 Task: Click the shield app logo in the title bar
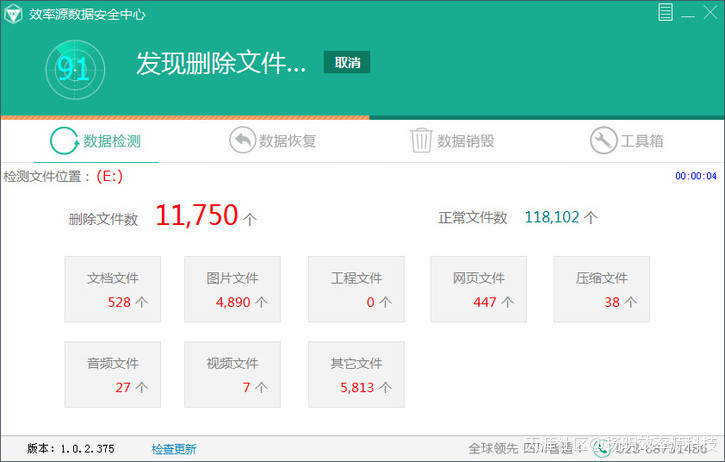tap(13, 14)
